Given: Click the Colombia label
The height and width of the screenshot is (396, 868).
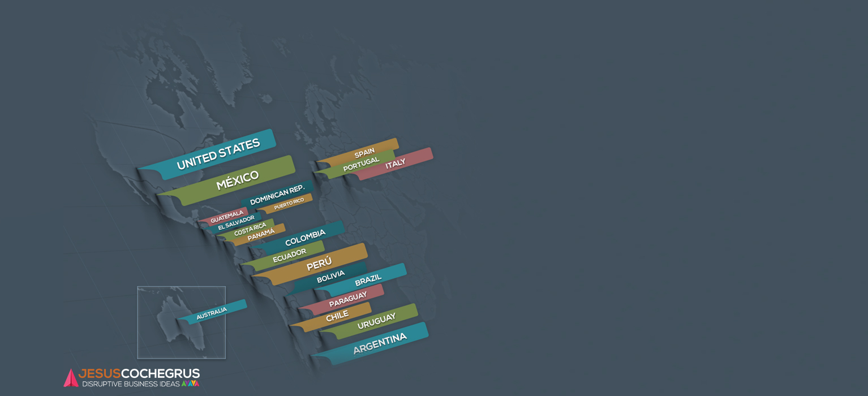Looking at the screenshot, I should (305, 237).
